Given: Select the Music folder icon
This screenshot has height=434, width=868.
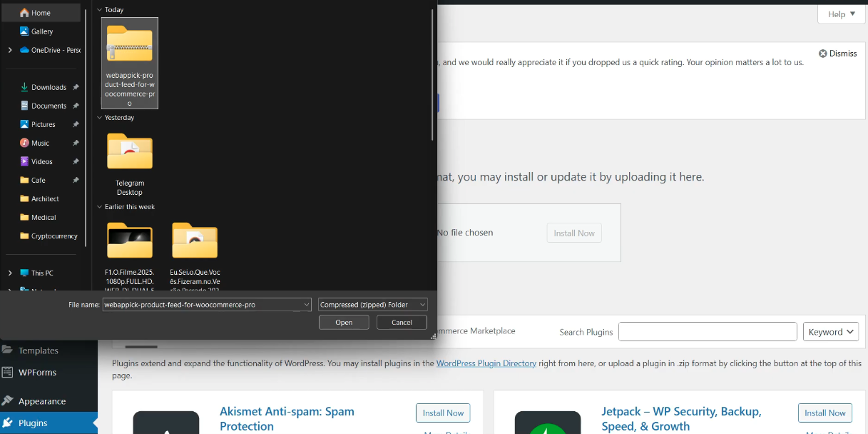Looking at the screenshot, I should [x=24, y=143].
